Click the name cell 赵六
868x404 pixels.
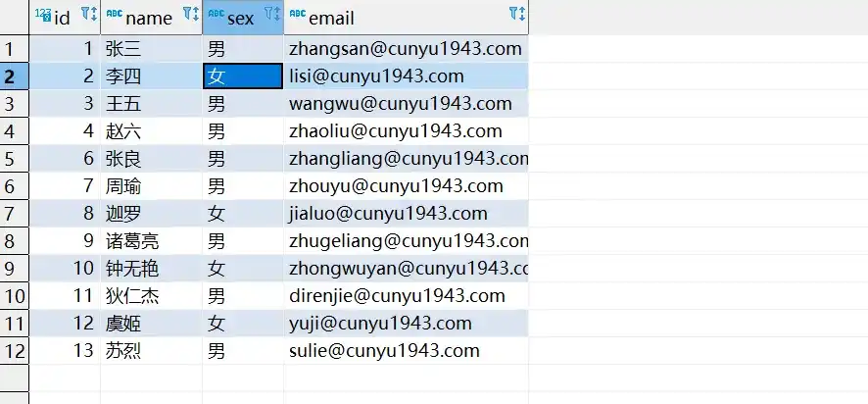[151, 130]
